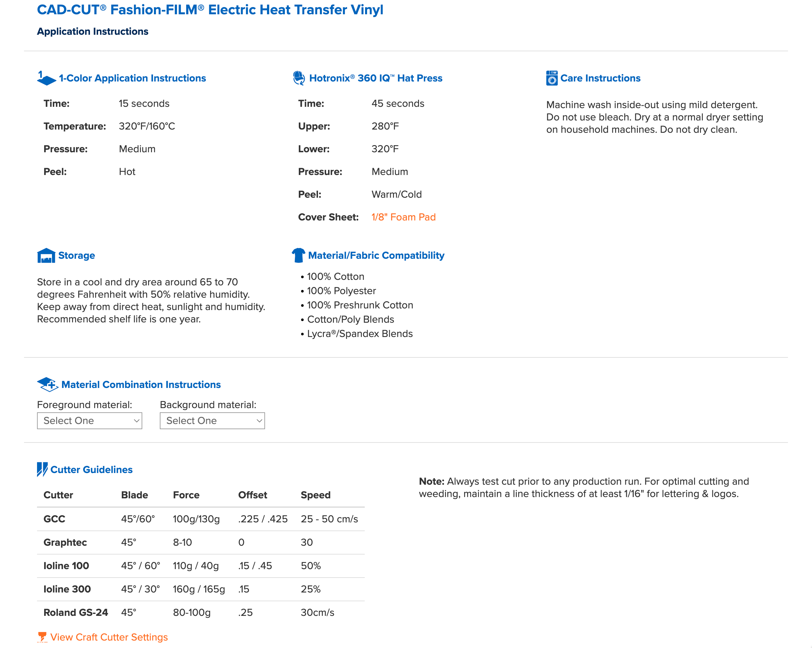Click the '80-100g' Roland force value

pyautogui.click(x=192, y=612)
